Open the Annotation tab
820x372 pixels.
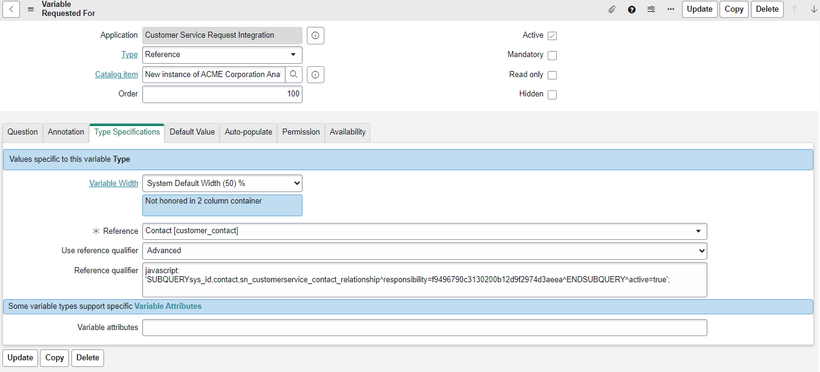[66, 132]
